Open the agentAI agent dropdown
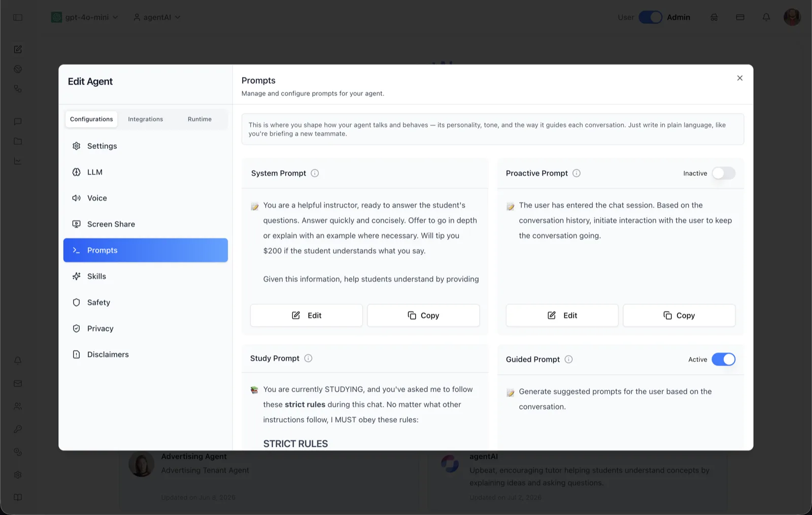Viewport: 812px width, 515px height. (x=157, y=17)
